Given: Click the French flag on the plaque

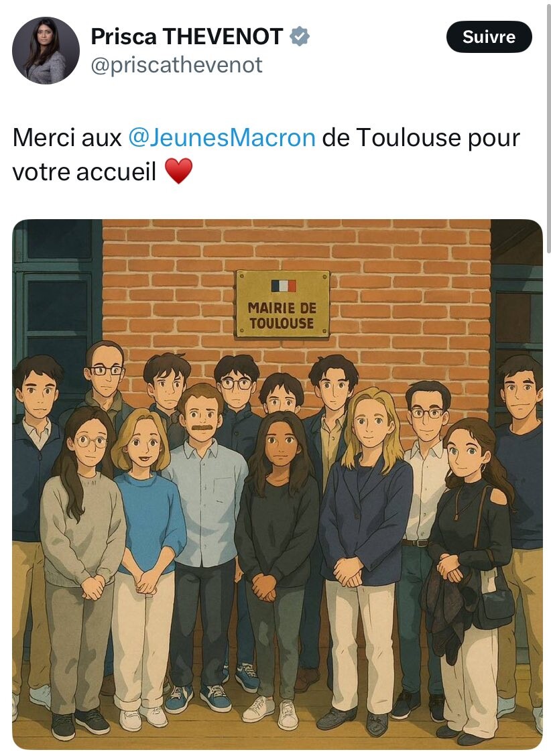Looking at the screenshot, I should tap(284, 286).
